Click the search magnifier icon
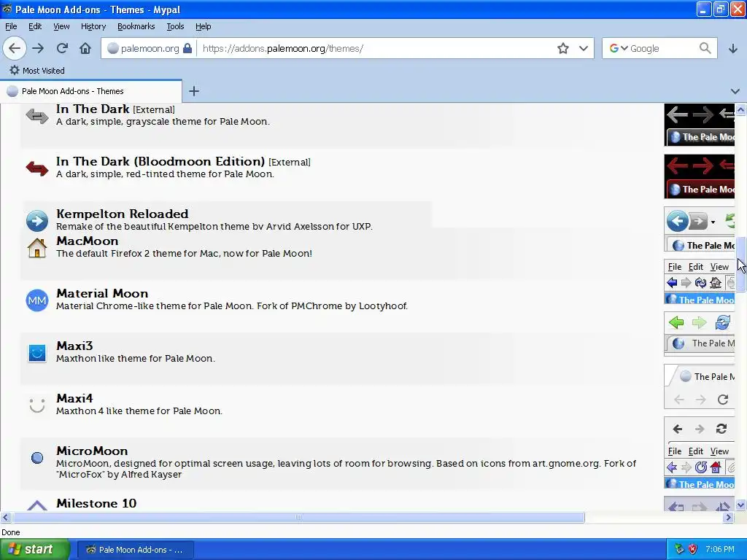747x560 pixels. click(x=705, y=48)
